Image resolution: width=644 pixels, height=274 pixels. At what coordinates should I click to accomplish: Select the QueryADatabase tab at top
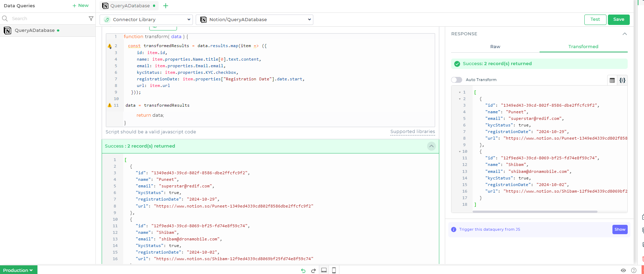tap(129, 6)
